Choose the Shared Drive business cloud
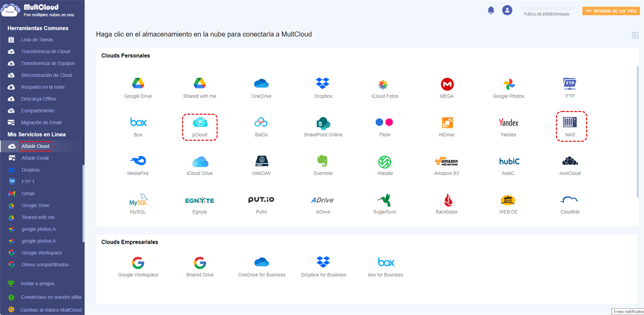Viewport: 644px width, 315px height. coord(200,262)
